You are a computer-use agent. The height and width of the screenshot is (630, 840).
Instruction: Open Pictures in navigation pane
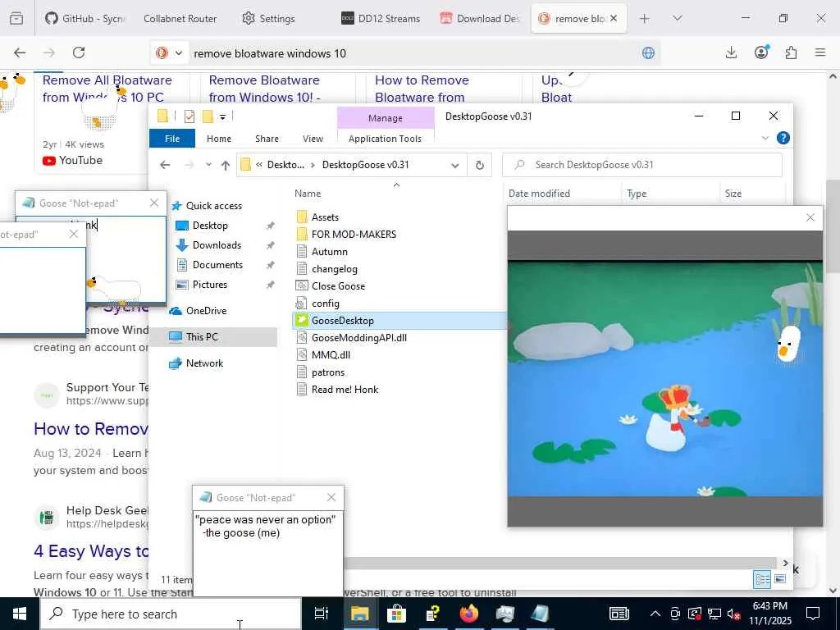tap(210, 285)
